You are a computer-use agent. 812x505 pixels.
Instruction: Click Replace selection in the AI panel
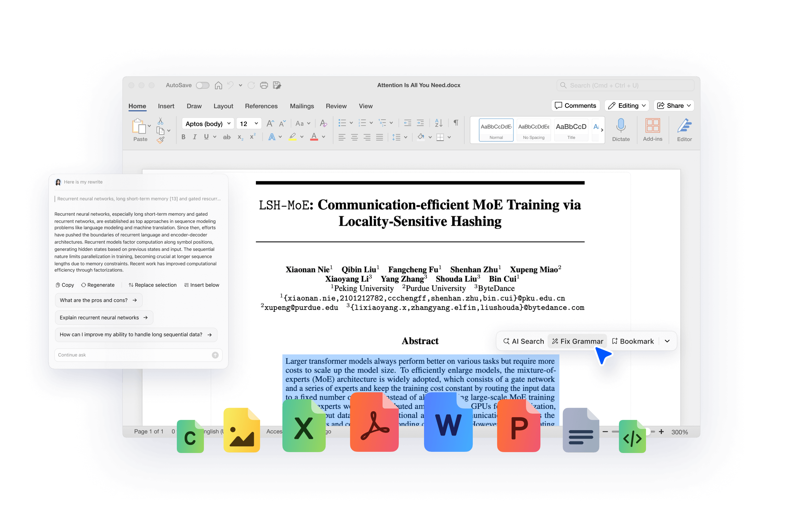[x=152, y=285]
